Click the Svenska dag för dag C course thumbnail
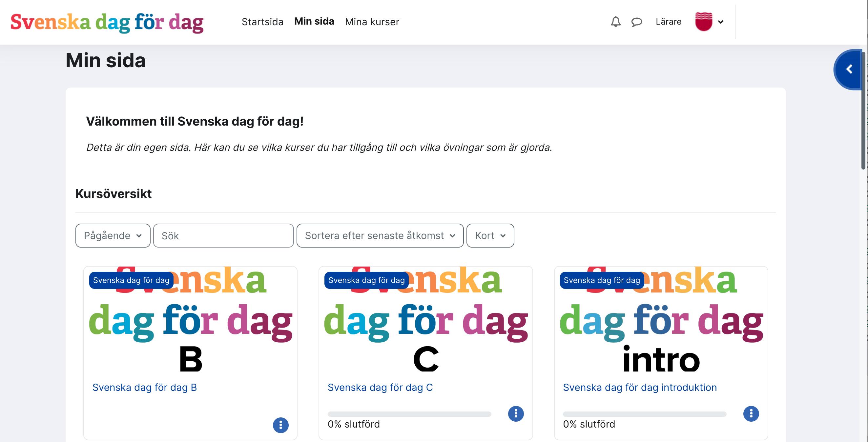The image size is (868, 442). [425, 320]
